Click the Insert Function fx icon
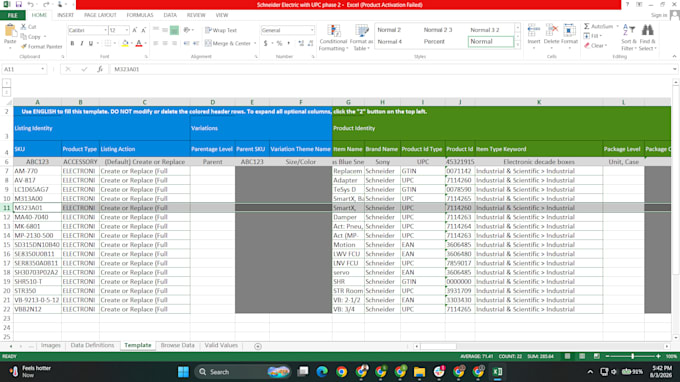 (x=100, y=69)
